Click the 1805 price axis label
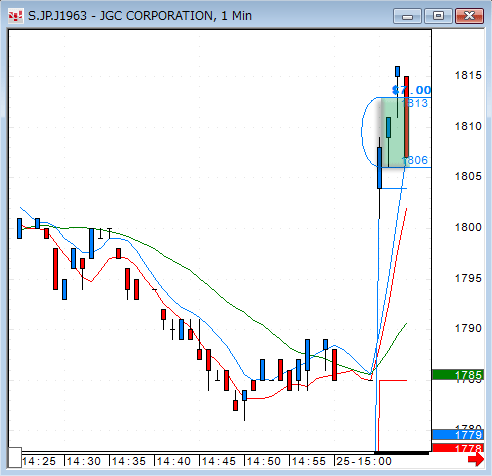 pos(468,176)
